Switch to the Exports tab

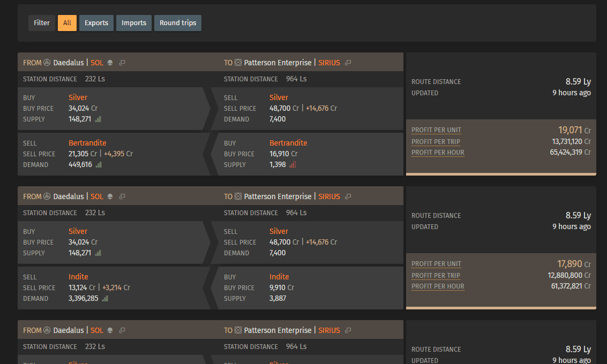pyautogui.click(x=96, y=23)
